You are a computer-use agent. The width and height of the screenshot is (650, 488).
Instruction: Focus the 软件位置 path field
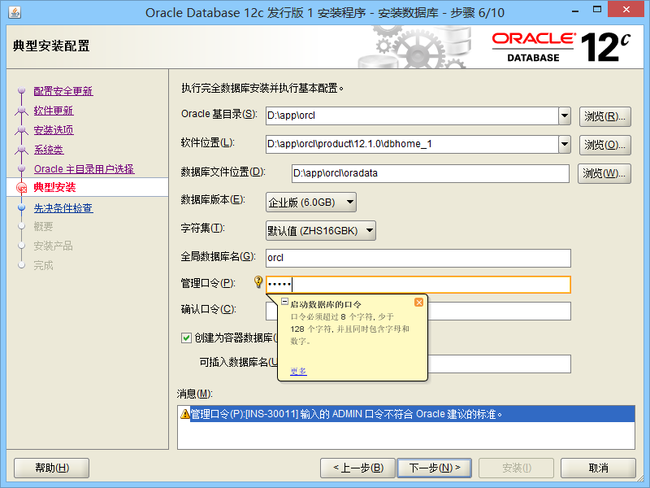(x=412, y=144)
